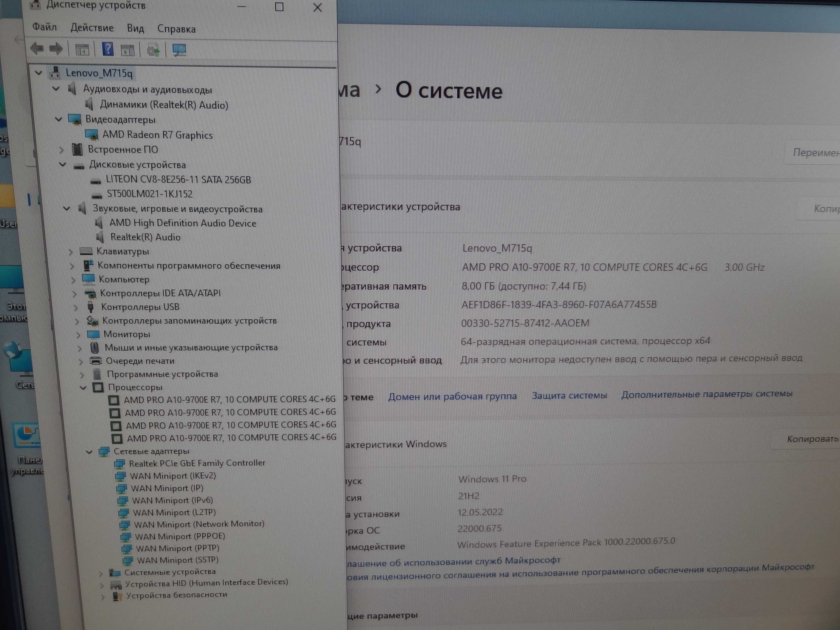Minimize the Диспетчер устройств window
The height and width of the screenshot is (630, 840).
coord(242,6)
